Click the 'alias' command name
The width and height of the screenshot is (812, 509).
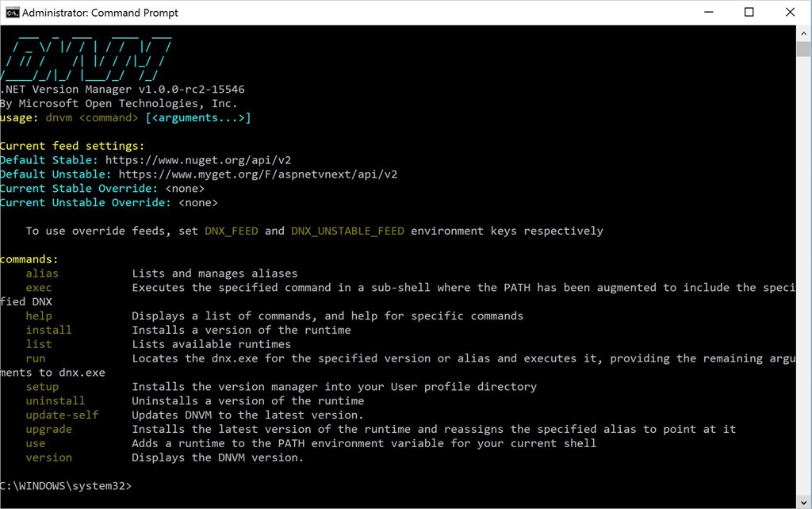pos(42,274)
